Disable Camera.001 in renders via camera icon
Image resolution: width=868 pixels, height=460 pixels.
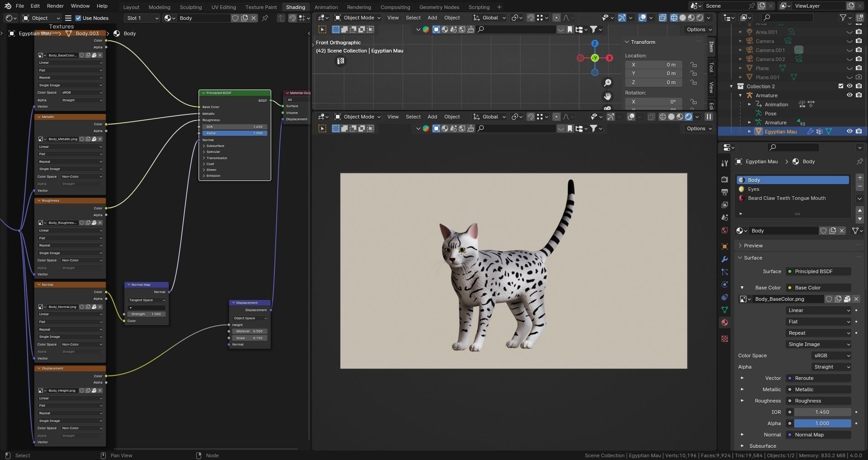[x=859, y=50]
